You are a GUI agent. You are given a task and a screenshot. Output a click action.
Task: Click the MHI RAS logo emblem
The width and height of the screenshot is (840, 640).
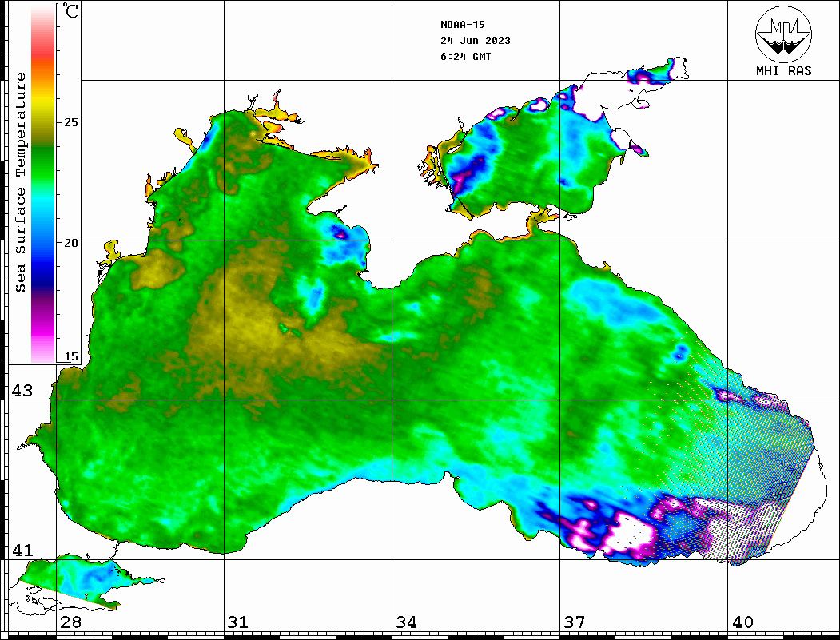[x=783, y=34]
